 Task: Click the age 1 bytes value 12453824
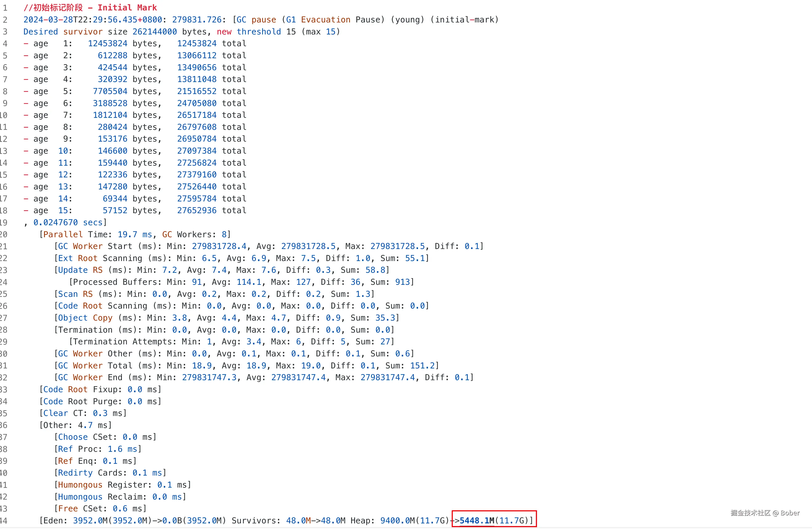pos(107,44)
